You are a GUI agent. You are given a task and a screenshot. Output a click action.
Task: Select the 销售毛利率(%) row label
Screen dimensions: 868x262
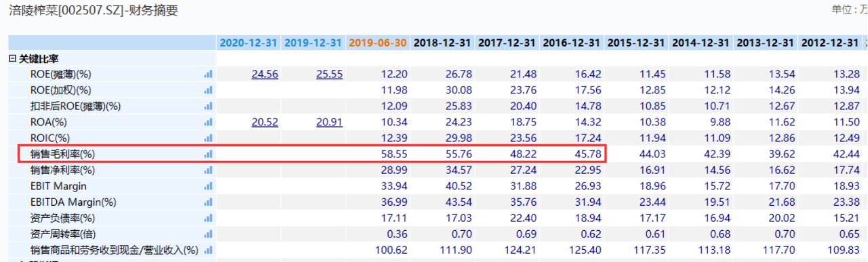pyautogui.click(x=62, y=154)
